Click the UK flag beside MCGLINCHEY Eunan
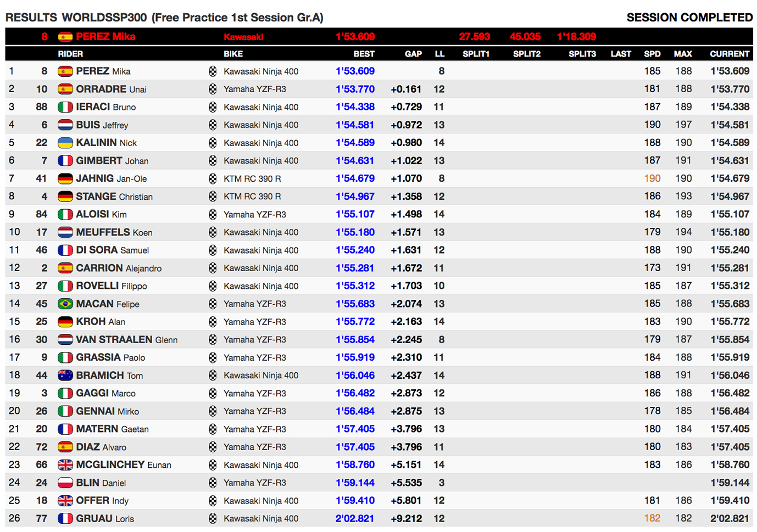The image size is (757, 532). pyautogui.click(x=65, y=465)
